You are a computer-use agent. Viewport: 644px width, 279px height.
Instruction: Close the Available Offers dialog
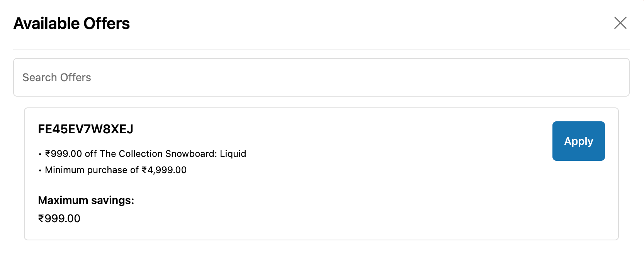(x=620, y=23)
